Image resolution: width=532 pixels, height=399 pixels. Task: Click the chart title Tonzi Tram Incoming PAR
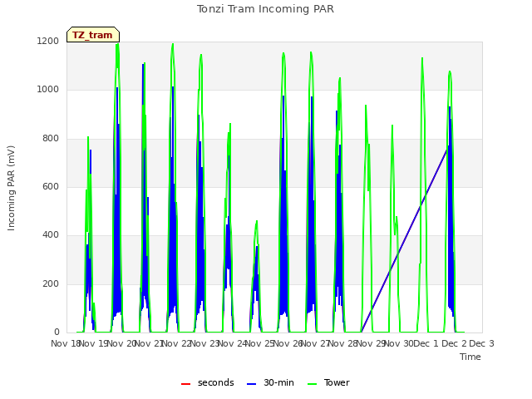pos(265,9)
